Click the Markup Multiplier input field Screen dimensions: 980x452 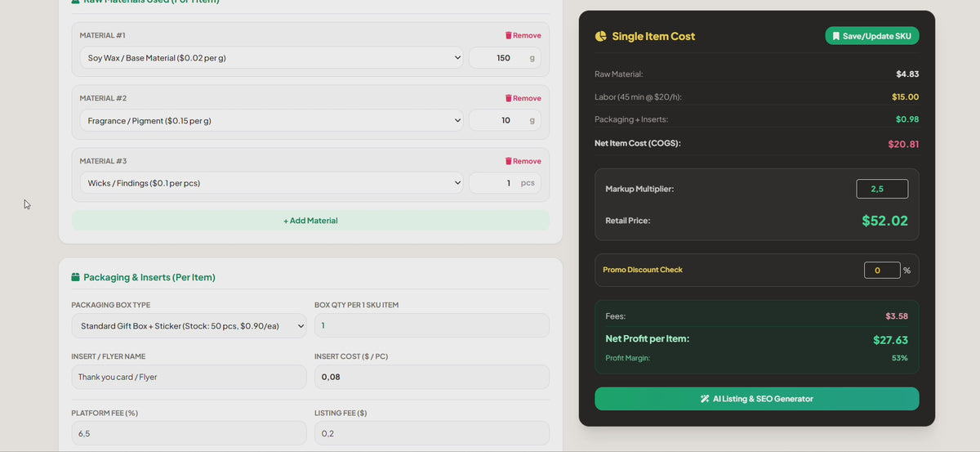pyautogui.click(x=882, y=189)
